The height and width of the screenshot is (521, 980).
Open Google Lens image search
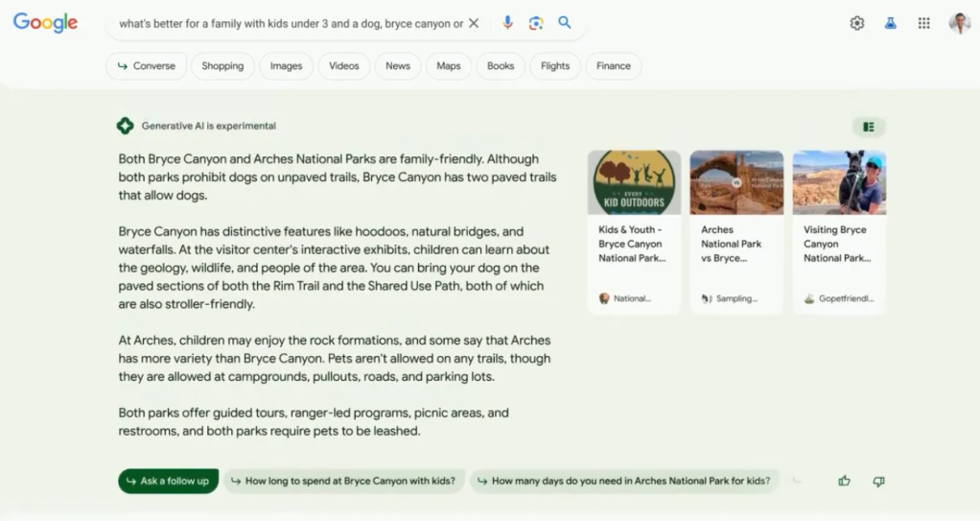pos(536,23)
